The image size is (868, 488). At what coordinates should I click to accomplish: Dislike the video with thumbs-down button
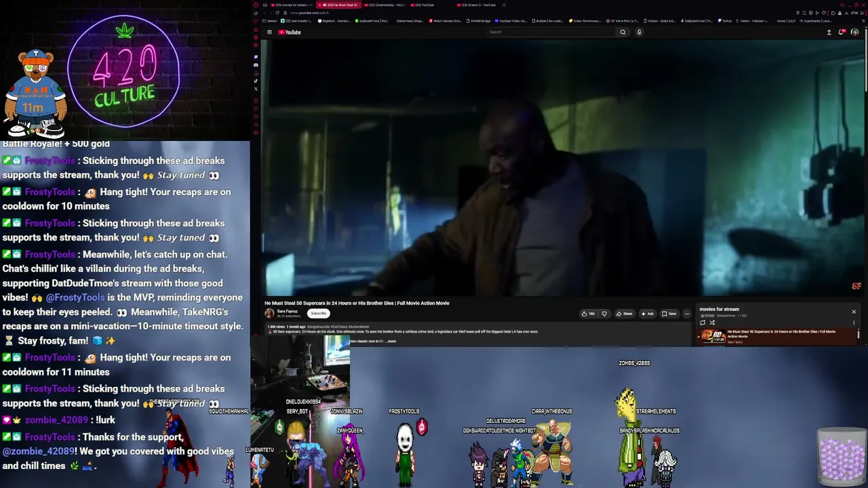604,314
